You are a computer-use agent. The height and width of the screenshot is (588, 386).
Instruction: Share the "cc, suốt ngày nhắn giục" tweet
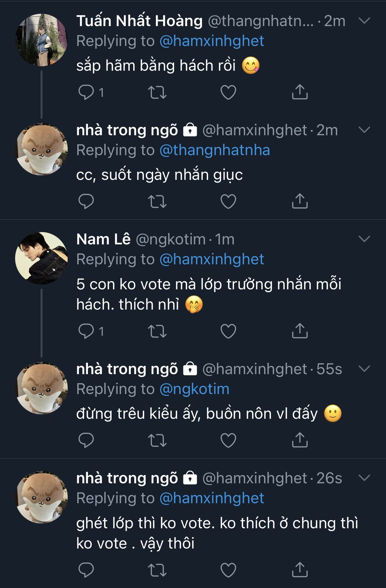299,201
